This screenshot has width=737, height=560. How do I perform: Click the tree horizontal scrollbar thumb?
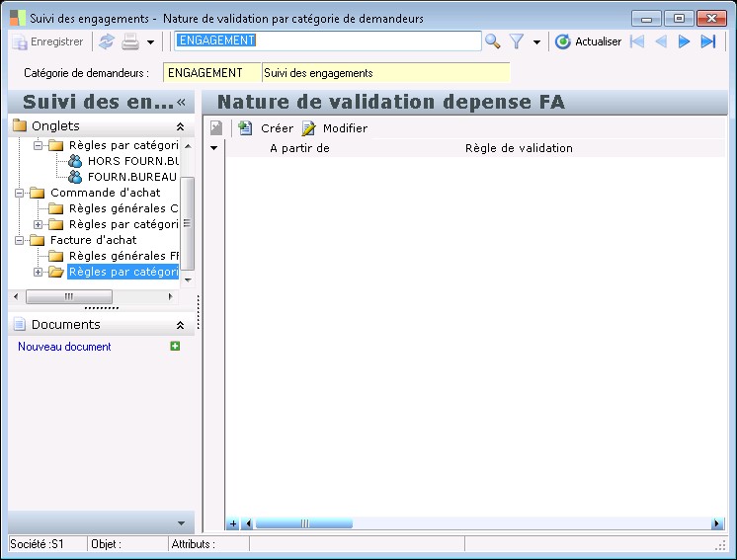click(x=69, y=296)
